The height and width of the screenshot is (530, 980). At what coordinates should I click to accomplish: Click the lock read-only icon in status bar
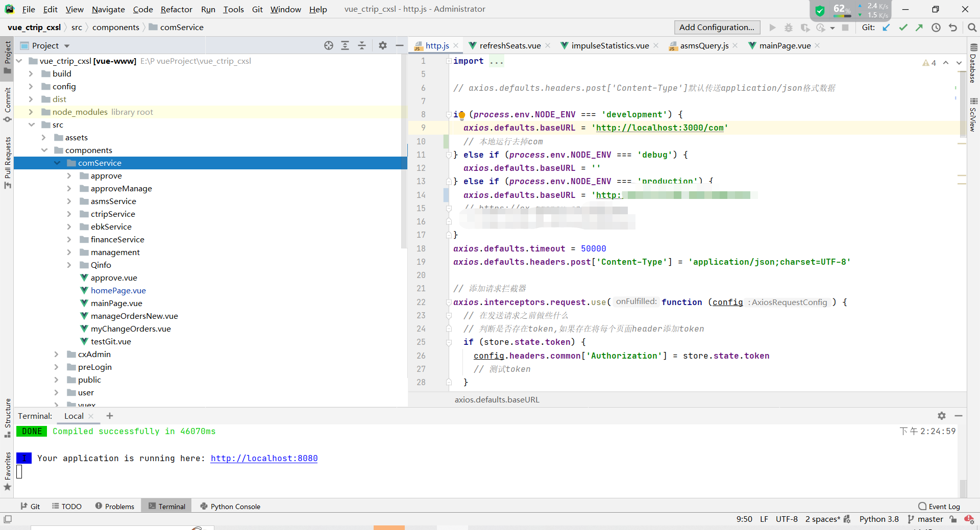coord(953,519)
